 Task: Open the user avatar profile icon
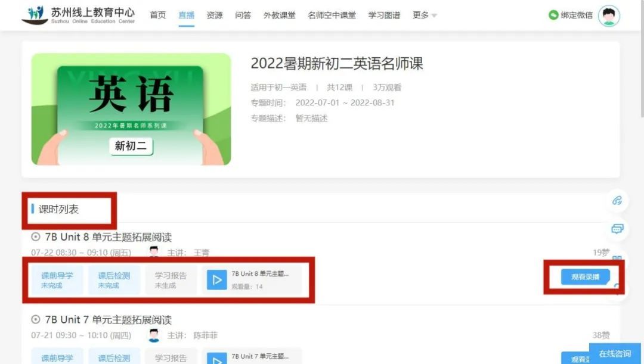(x=609, y=15)
